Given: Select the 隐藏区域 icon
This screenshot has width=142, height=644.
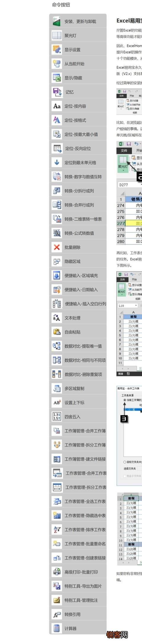Looking at the screenshot, I should tap(57, 261).
